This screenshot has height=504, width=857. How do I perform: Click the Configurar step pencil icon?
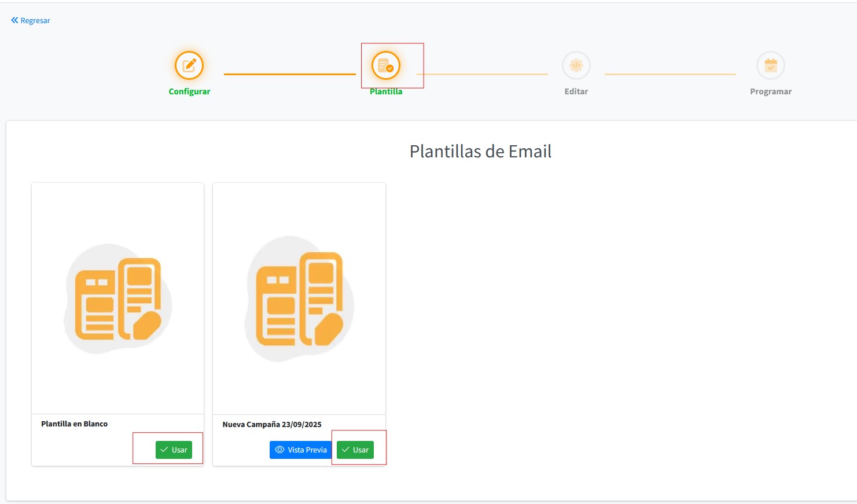[189, 65]
